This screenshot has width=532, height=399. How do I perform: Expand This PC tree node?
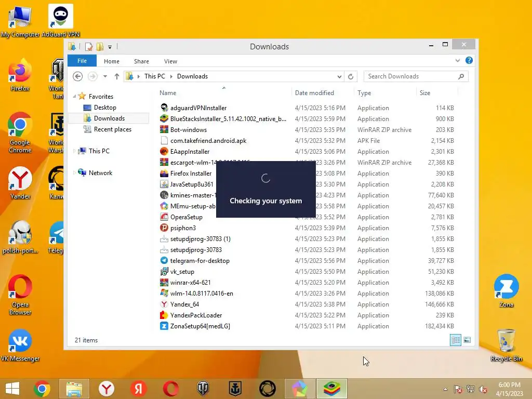pyautogui.click(x=74, y=151)
